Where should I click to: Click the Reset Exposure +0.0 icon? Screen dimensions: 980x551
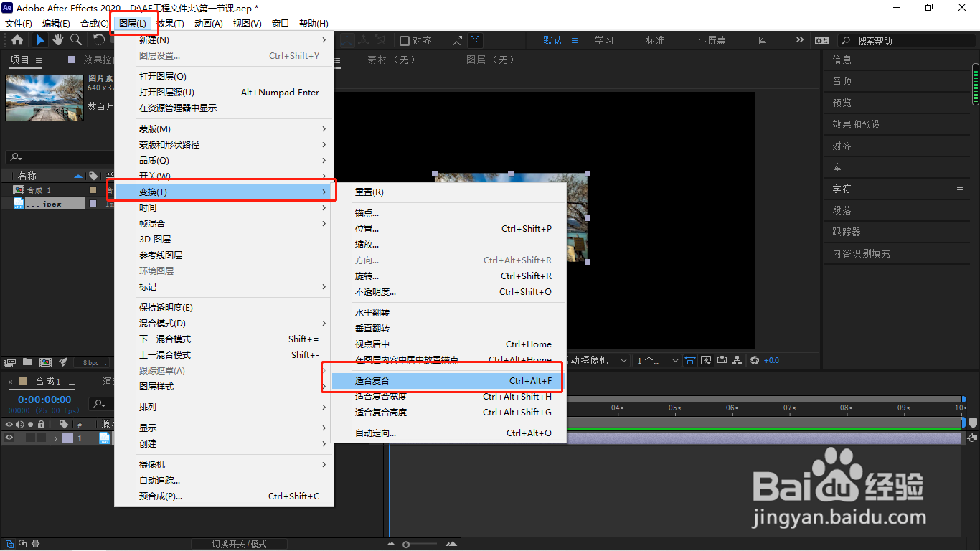(755, 360)
